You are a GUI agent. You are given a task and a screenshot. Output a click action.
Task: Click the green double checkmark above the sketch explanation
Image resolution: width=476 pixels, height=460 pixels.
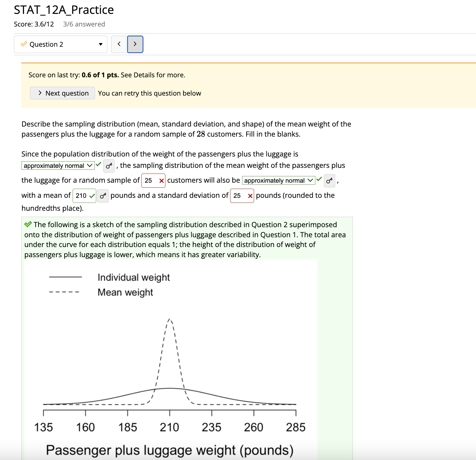[28, 224]
